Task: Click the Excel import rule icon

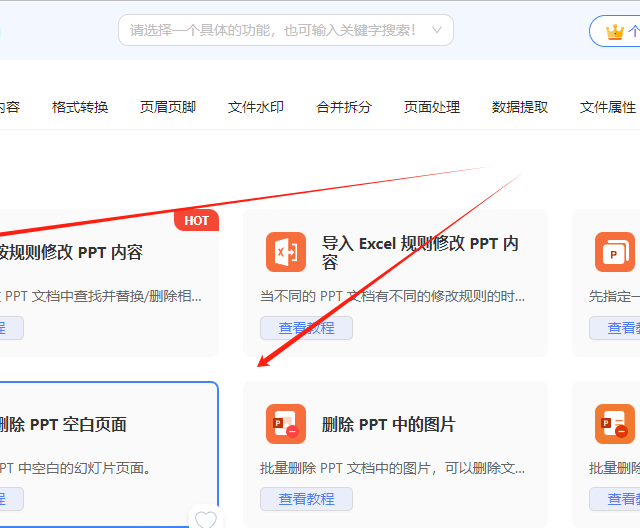Action: tap(286, 252)
